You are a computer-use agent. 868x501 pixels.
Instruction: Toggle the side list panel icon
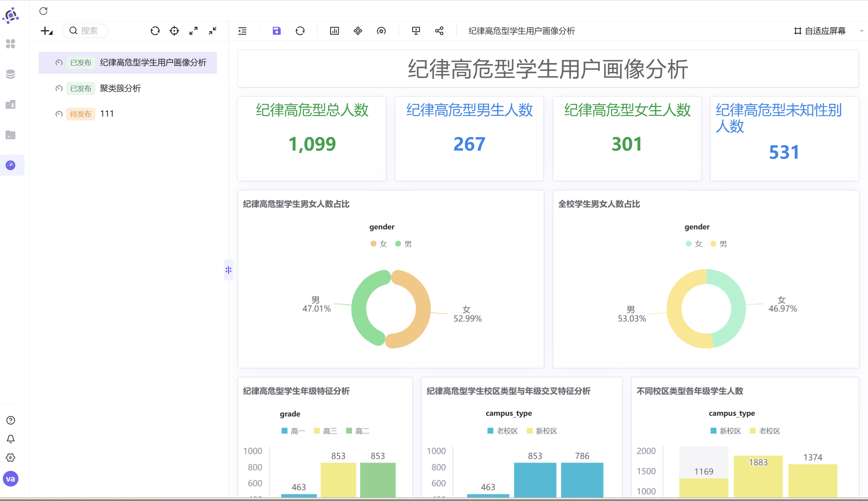242,31
